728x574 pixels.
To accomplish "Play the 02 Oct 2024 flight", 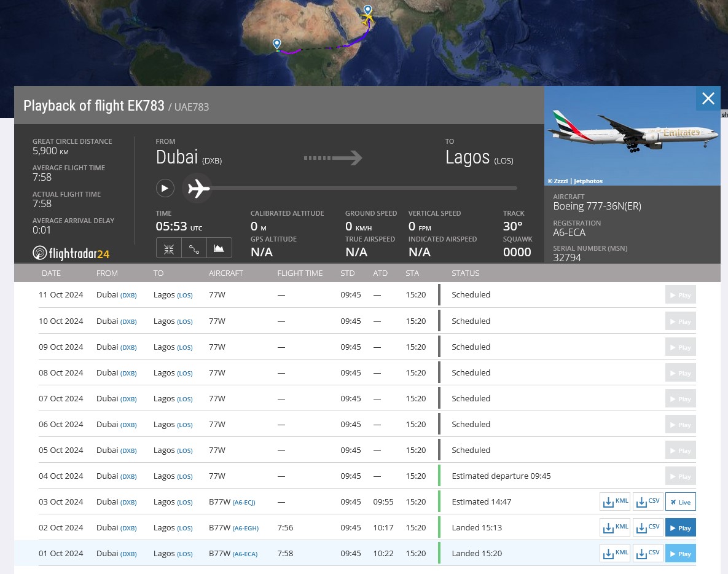I will [x=680, y=528].
